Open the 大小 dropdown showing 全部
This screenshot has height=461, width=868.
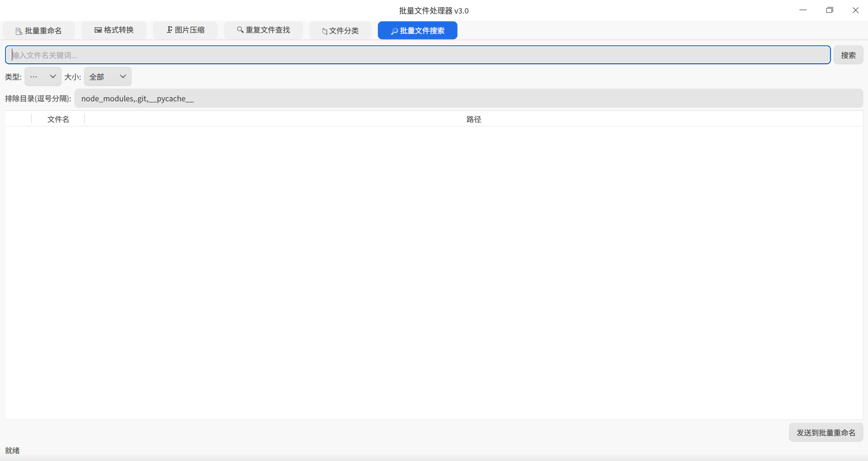[108, 77]
